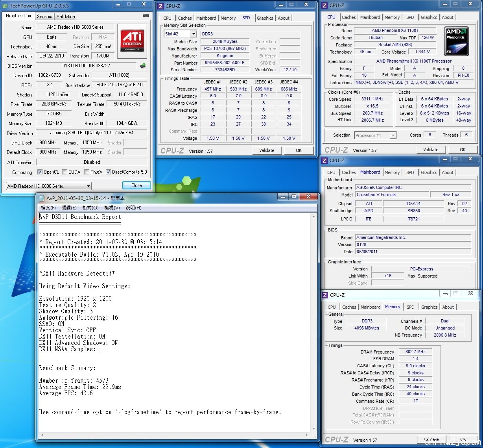Click the title bar icon of the CPU-Z SPD window
This screenshot has height=448, width=483.
[x=160, y=6]
